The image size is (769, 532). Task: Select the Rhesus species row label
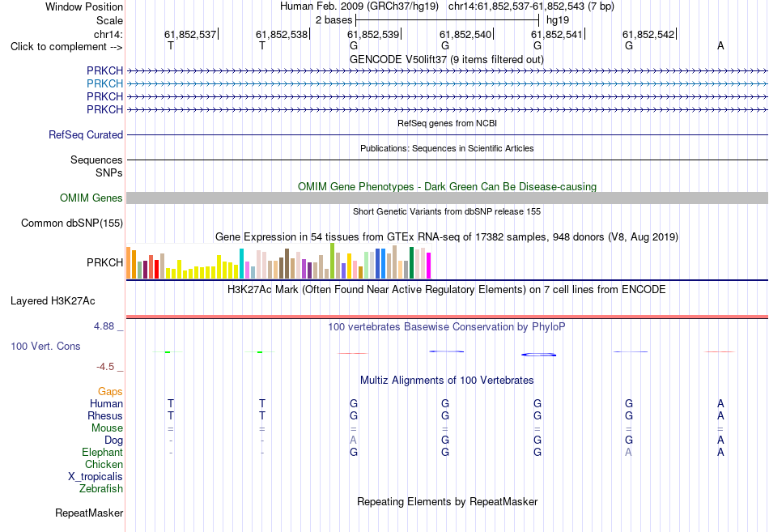[x=105, y=415]
